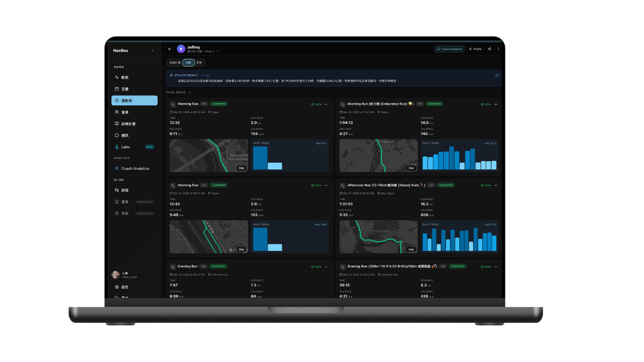The height and width of the screenshot is (362, 644).
Task: Open Map on the Endurance Run card
Action: (411, 168)
